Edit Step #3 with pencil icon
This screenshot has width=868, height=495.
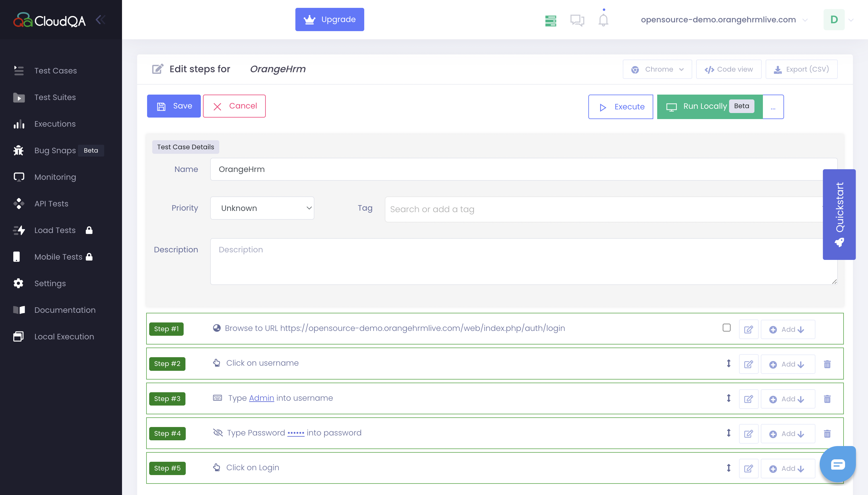coord(748,399)
